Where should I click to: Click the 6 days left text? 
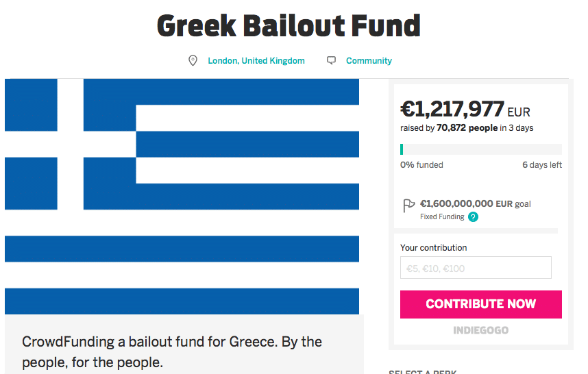pos(542,165)
